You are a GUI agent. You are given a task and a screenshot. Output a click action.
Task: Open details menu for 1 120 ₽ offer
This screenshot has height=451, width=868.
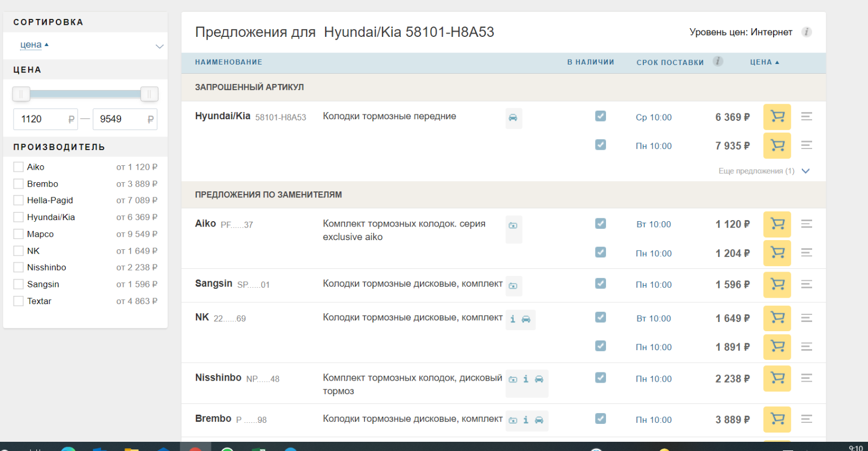(x=807, y=224)
